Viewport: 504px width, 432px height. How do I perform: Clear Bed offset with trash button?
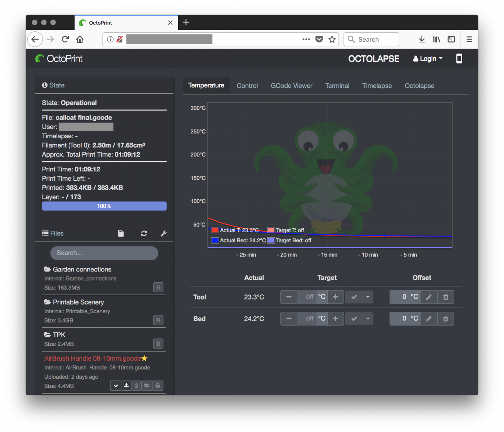point(446,319)
